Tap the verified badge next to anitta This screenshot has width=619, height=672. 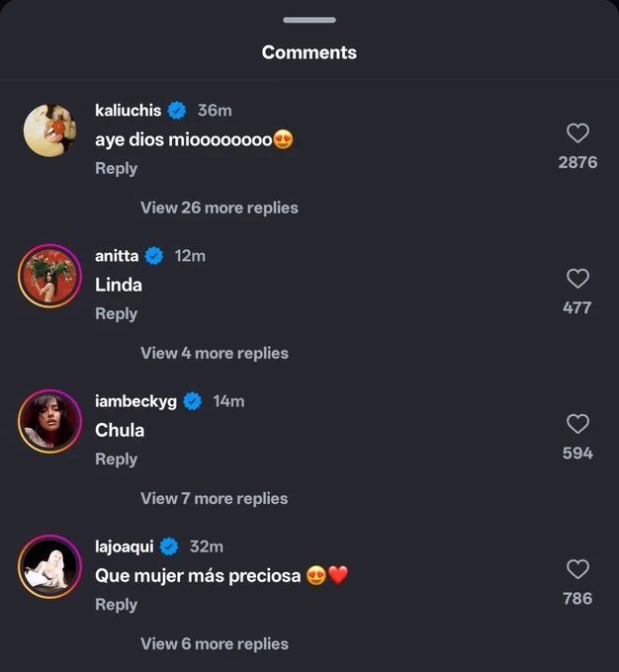[x=154, y=256]
